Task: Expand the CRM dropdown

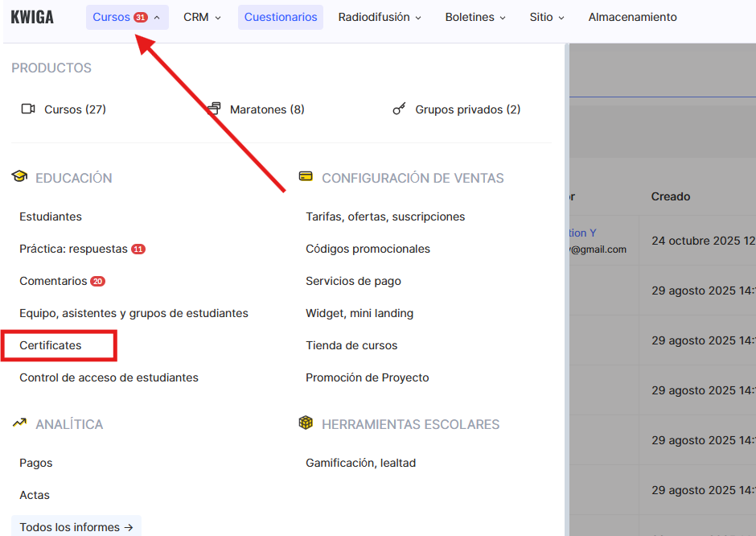Action: tap(202, 17)
